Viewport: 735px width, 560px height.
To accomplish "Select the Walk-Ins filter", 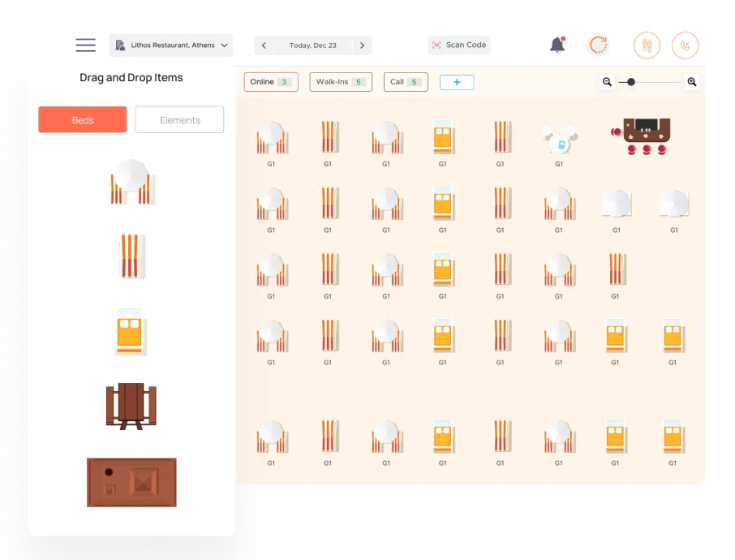I will pos(341,82).
